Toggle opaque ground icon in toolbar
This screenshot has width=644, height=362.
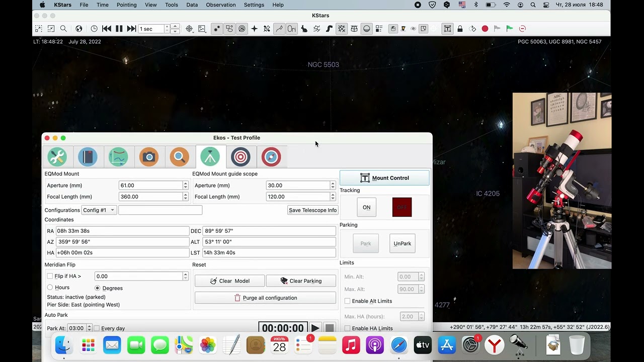[x=367, y=29]
